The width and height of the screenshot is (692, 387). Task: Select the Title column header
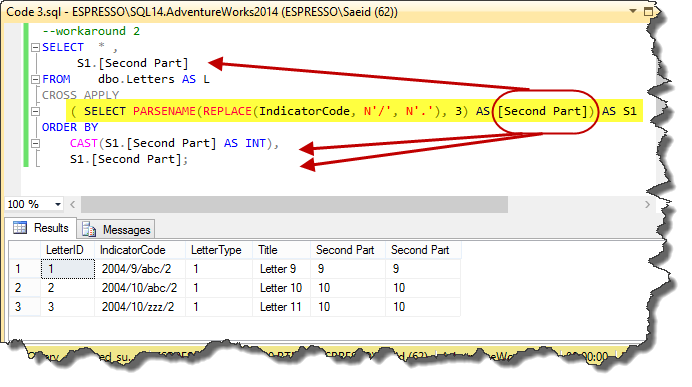tap(281, 250)
